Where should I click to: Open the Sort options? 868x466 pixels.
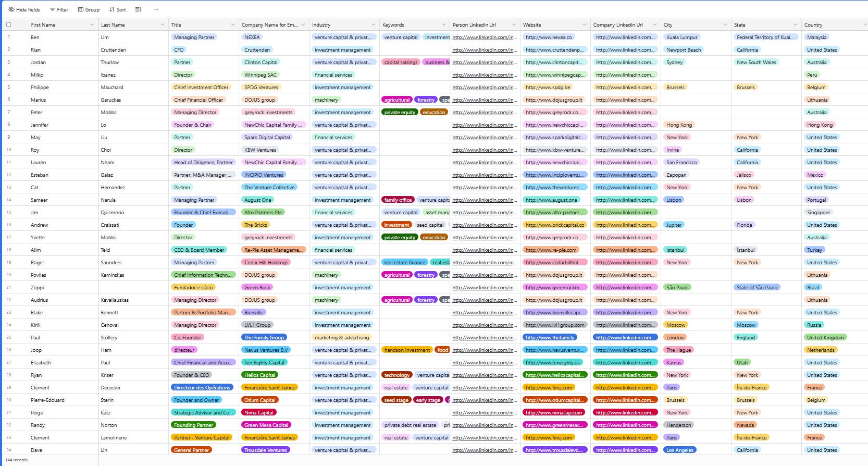(x=118, y=9)
